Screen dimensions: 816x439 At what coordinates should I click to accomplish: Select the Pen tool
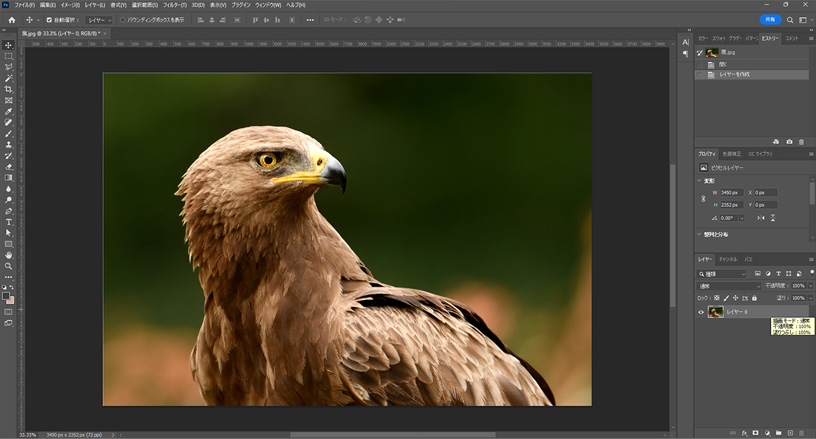pyautogui.click(x=8, y=211)
